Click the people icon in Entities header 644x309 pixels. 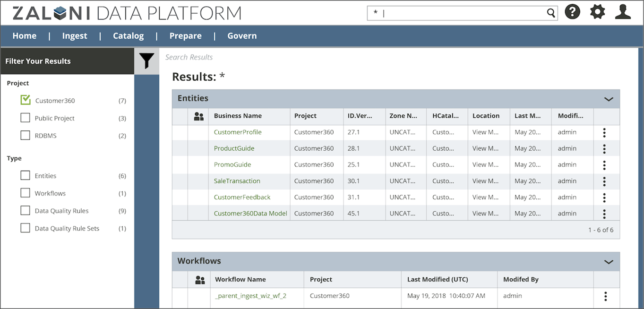click(x=199, y=116)
